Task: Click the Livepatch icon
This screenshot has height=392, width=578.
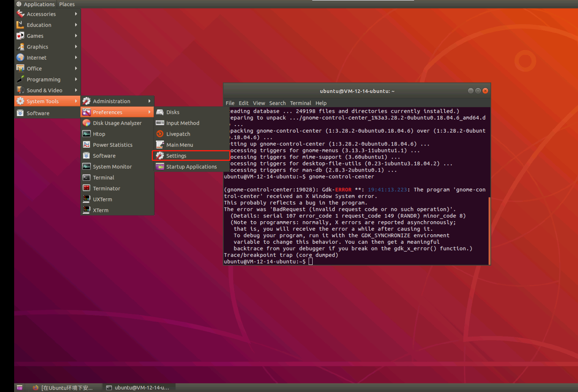Action: [x=160, y=134]
